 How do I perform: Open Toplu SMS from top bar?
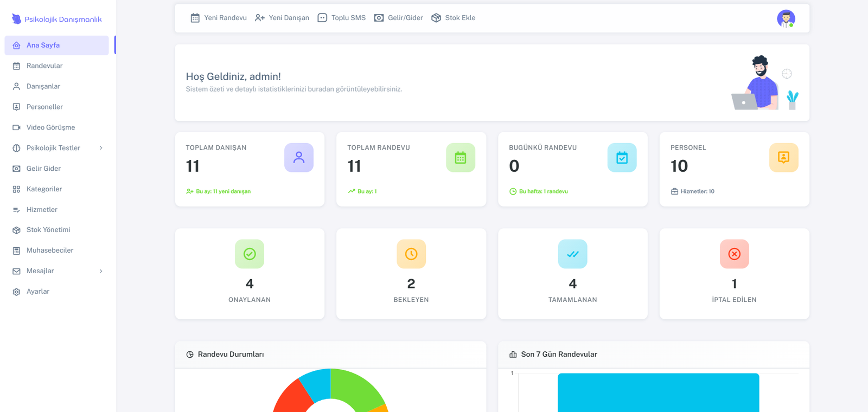(x=342, y=18)
